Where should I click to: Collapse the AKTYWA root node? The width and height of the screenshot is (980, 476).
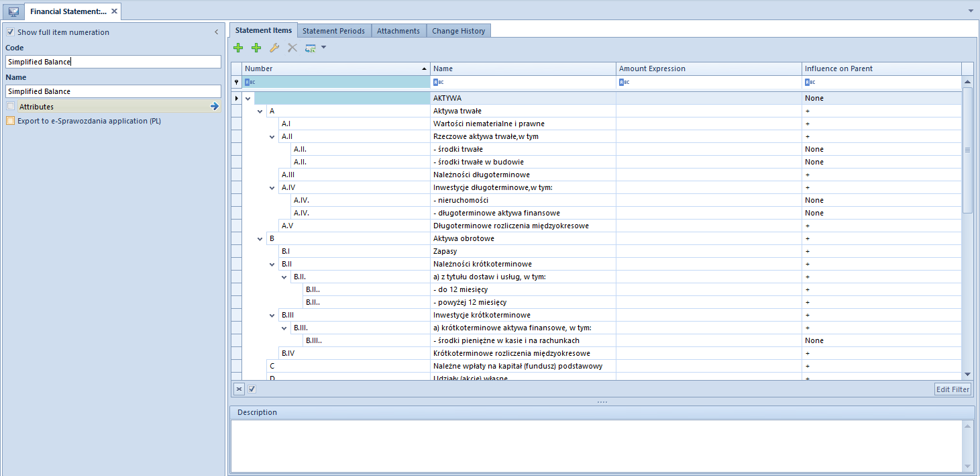[248, 98]
